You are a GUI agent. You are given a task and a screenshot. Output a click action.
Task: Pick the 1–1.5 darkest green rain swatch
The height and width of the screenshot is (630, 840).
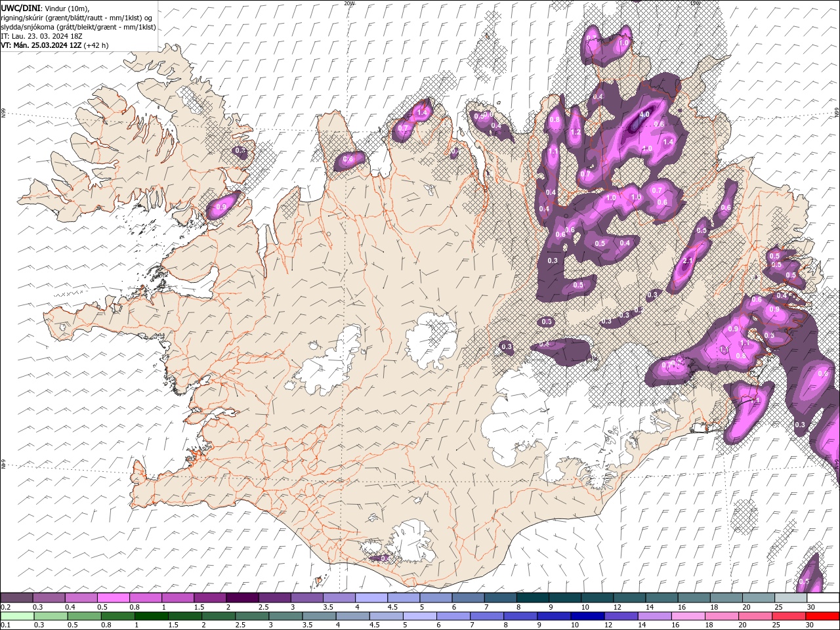(151, 616)
